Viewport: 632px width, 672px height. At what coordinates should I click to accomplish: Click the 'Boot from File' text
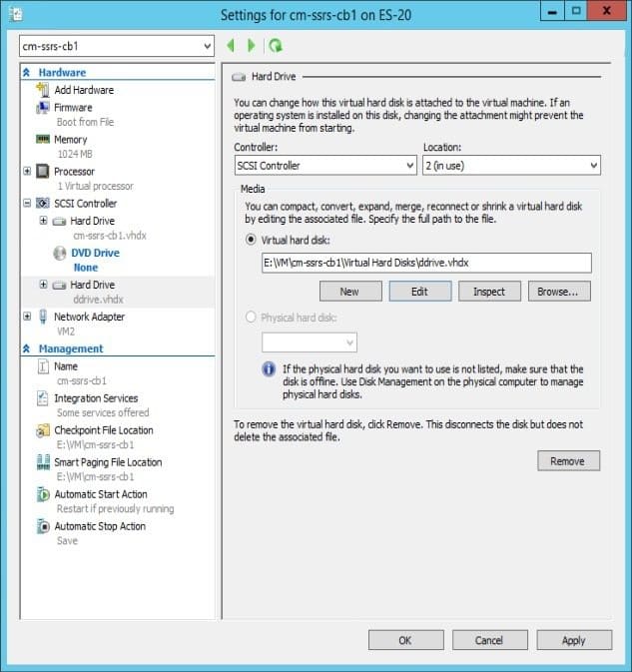(85, 122)
